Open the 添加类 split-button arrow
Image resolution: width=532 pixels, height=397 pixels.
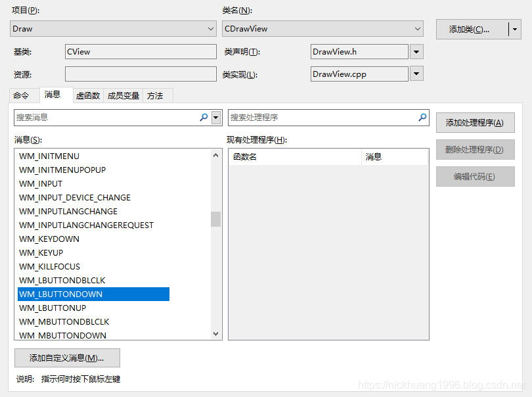515,29
